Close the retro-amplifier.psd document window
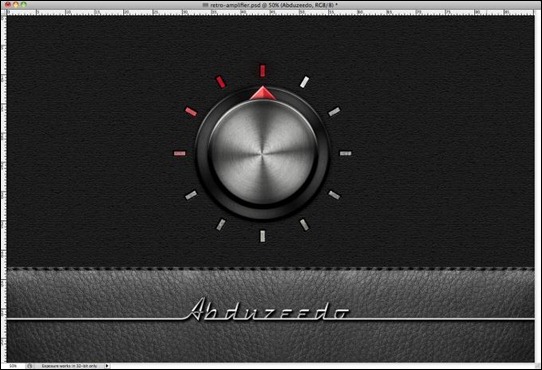Viewport: 542px width, 370px height. [x=8, y=5]
